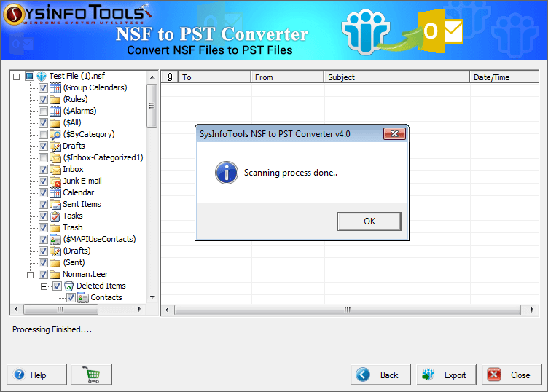
Task: Uncheck the Calendar checkbox
Action: tap(43, 192)
